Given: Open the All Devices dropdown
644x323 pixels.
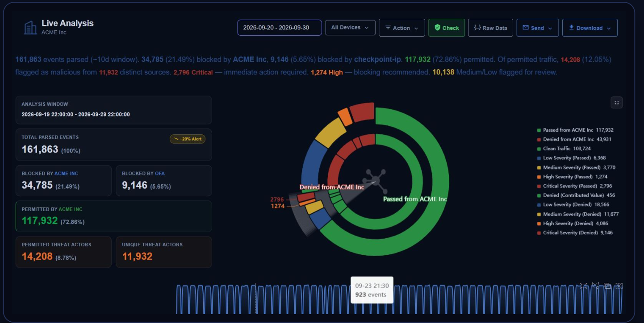Looking at the screenshot, I should (x=350, y=28).
